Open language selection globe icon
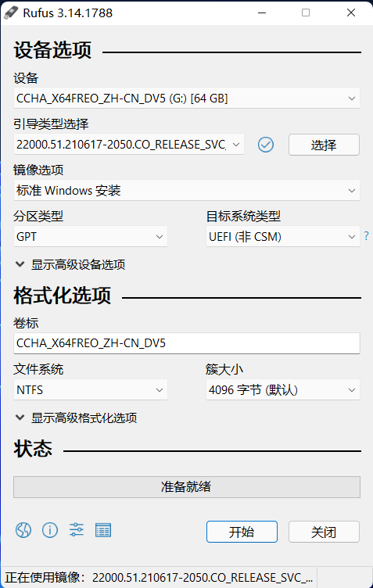The image size is (373, 588). (x=23, y=530)
